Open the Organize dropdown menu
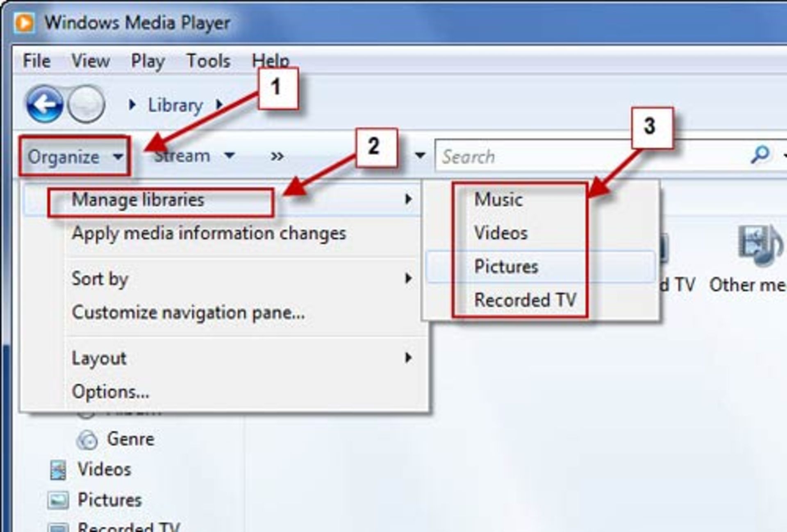 (x=75, y=156)
